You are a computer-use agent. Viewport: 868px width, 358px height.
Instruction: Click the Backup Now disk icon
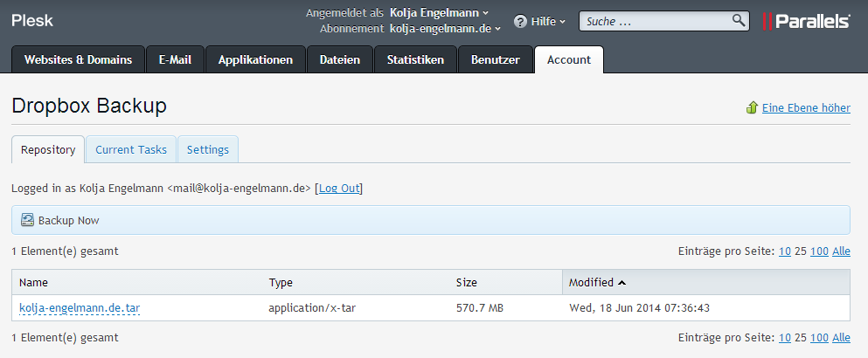click(28, 220)
